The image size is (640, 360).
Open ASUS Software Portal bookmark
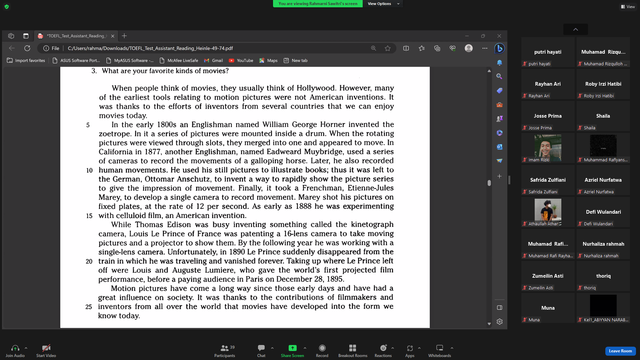click(76, 60)
